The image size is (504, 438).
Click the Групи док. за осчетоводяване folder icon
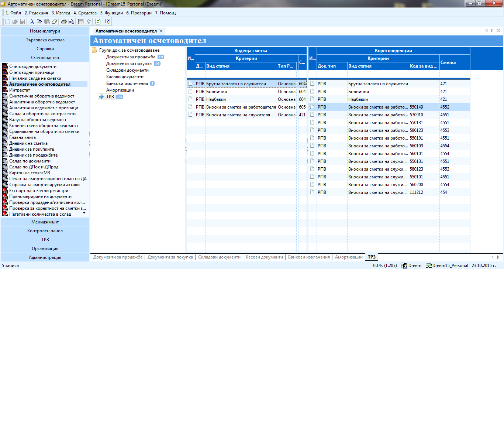point(94,50)
